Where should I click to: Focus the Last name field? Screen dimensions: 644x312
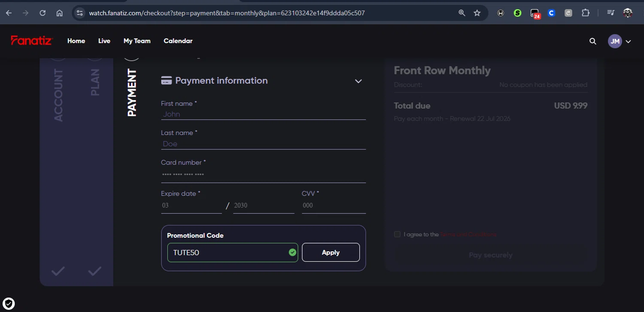click(263, 144)
